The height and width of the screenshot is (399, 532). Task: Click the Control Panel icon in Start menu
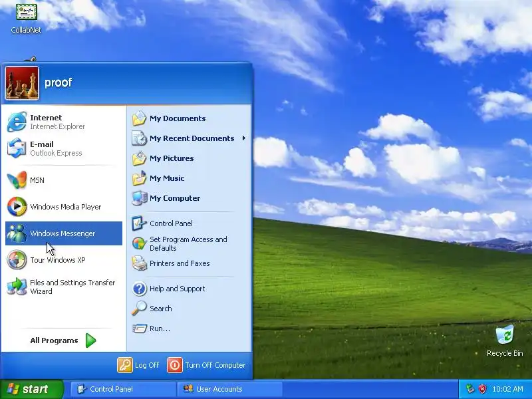pyautogui.click(x=139, y=223)
